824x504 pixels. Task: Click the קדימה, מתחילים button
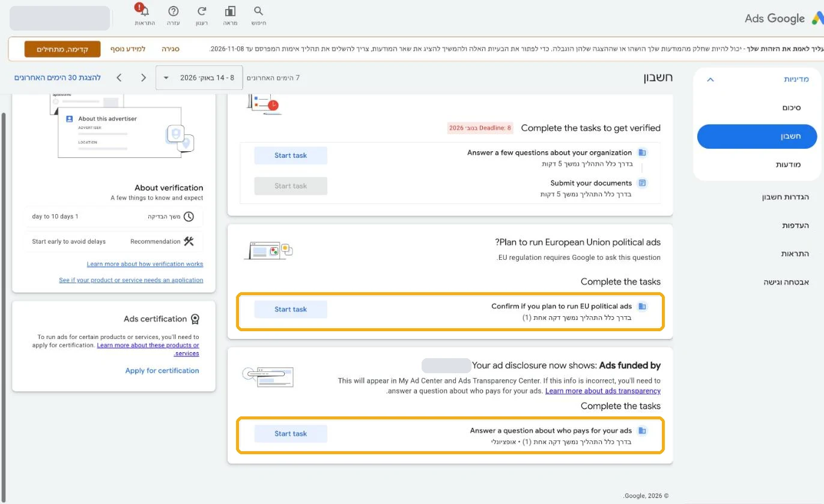point(62,49)
